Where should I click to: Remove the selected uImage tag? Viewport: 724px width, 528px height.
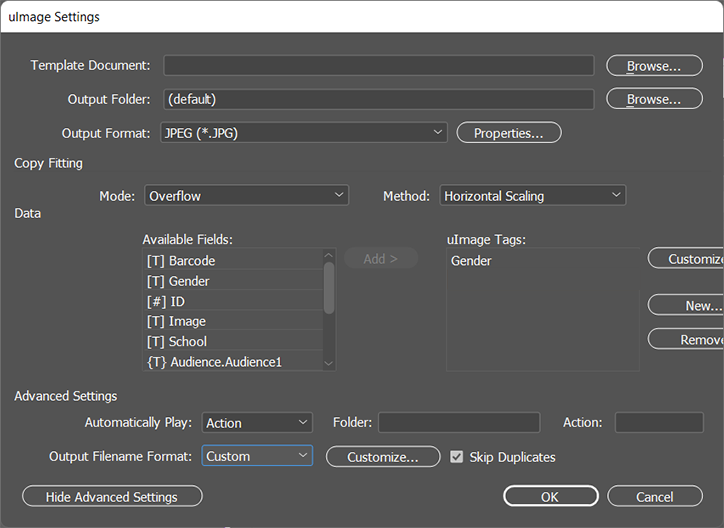coord(686,339)
